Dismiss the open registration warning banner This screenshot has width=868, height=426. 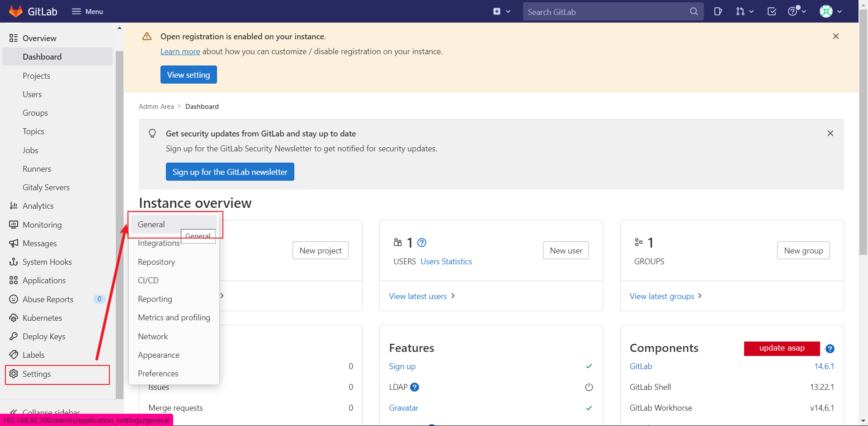(x=836, y=36)
